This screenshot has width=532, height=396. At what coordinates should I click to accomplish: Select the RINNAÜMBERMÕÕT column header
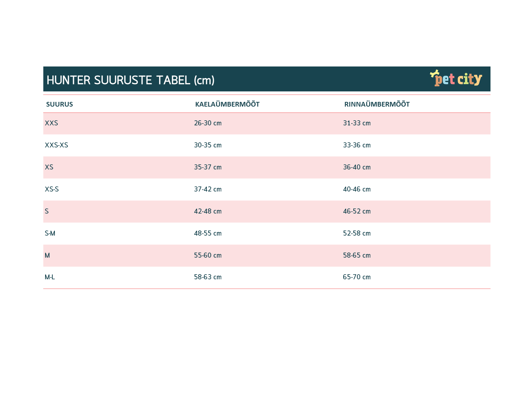coord(377,104)
